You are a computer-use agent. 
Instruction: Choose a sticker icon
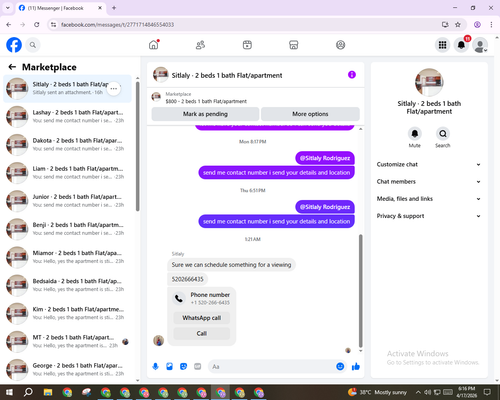(183, 366)
